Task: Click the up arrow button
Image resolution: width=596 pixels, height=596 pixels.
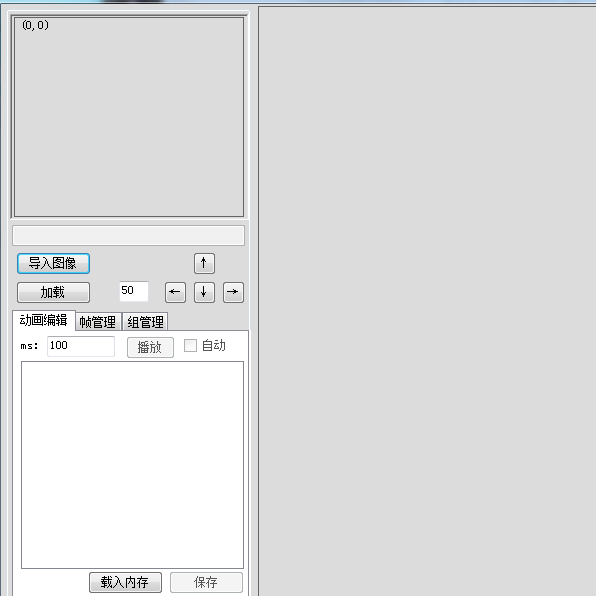Action: [x=204, y=263]
